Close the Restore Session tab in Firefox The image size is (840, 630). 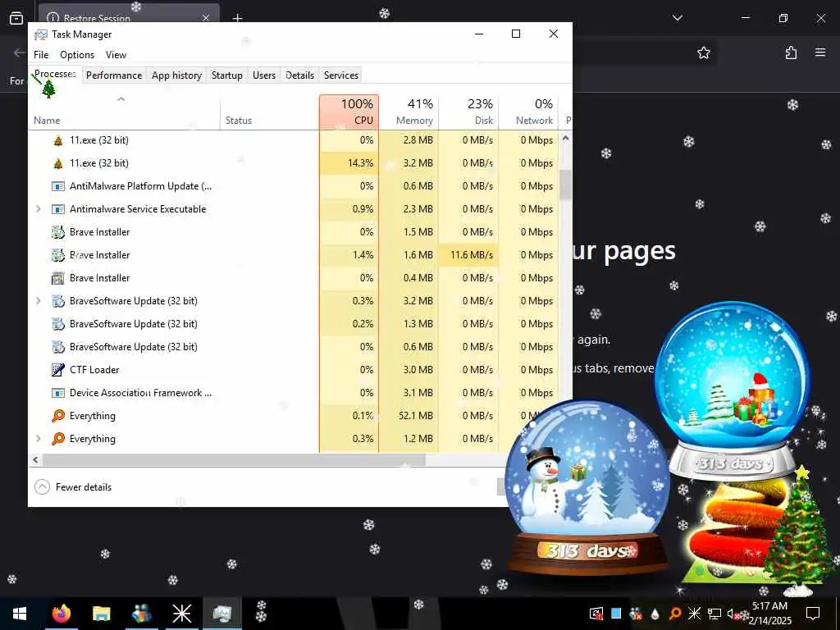[206, 18]
